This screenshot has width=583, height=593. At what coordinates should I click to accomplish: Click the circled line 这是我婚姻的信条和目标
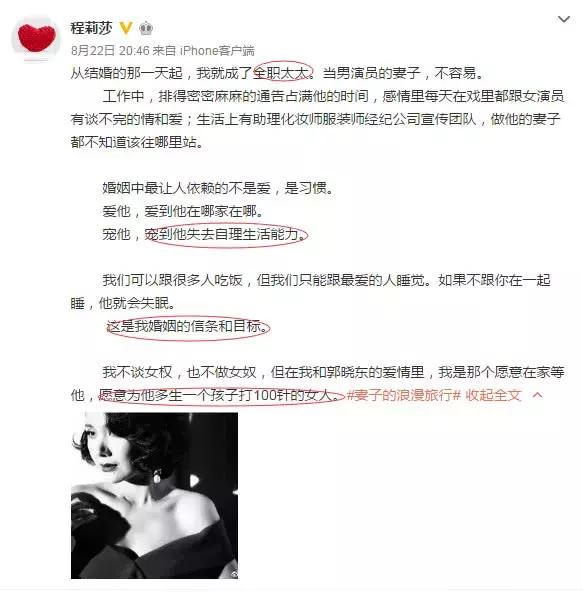(188, 327)
